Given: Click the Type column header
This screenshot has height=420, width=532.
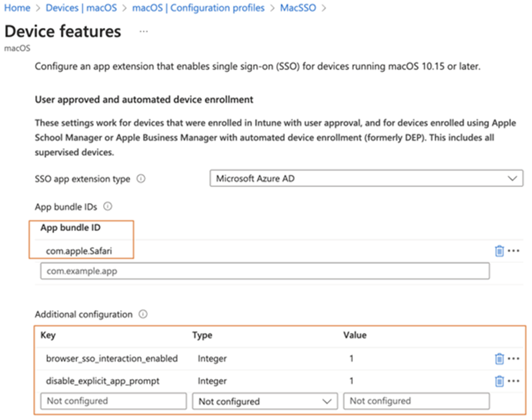Looking at the screenshot, I should (202, 335).
